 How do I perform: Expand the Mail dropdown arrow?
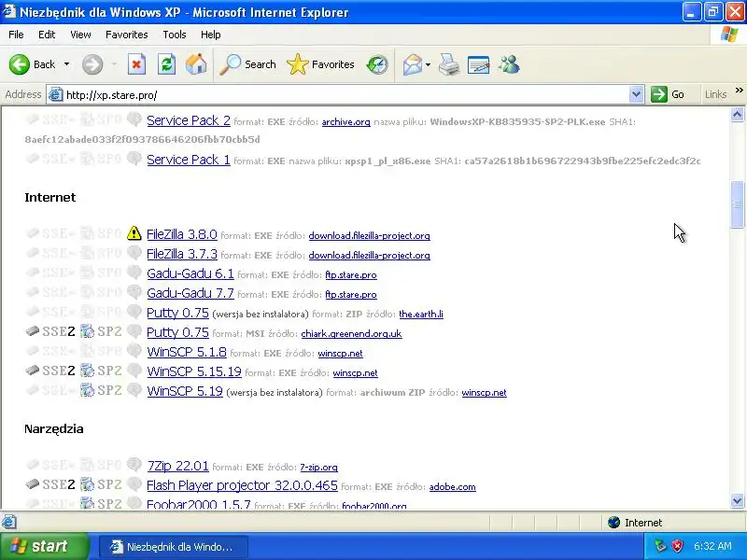pyautogui.click(x=428, y=64)
